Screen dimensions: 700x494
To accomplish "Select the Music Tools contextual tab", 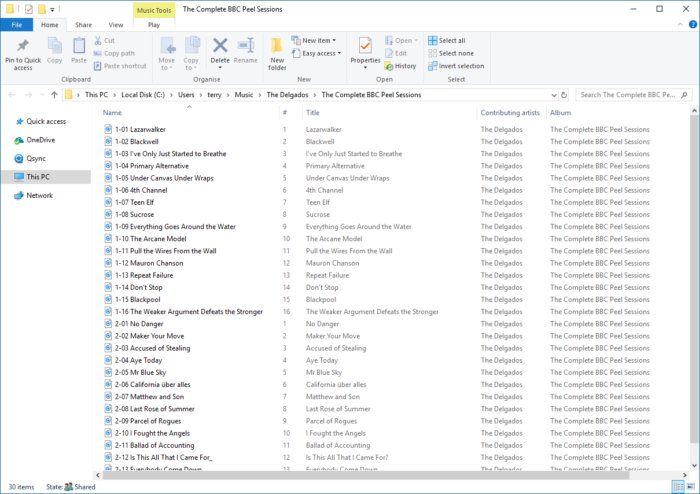I will [x=154, y=10].
